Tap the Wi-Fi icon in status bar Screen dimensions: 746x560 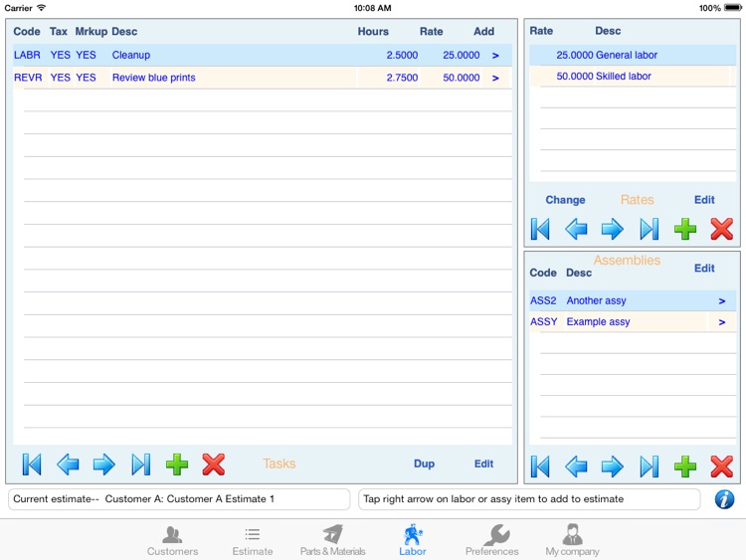42,8
